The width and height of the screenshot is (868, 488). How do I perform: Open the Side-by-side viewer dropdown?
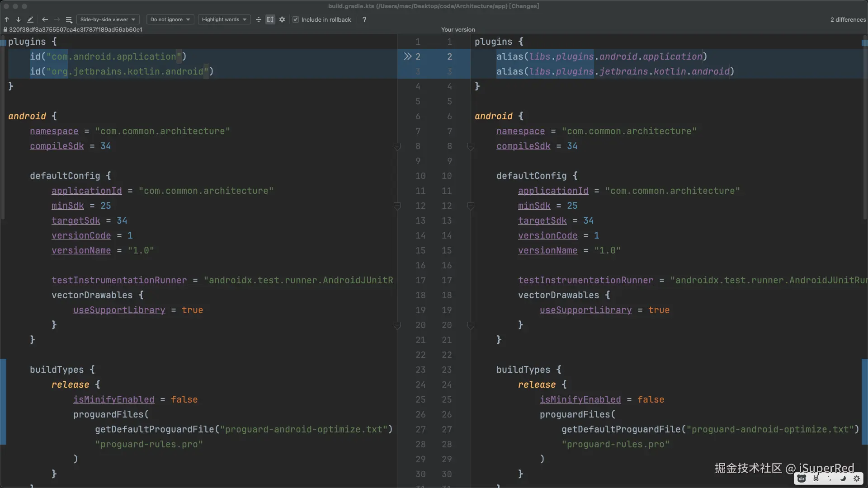(x=108, y=19)
